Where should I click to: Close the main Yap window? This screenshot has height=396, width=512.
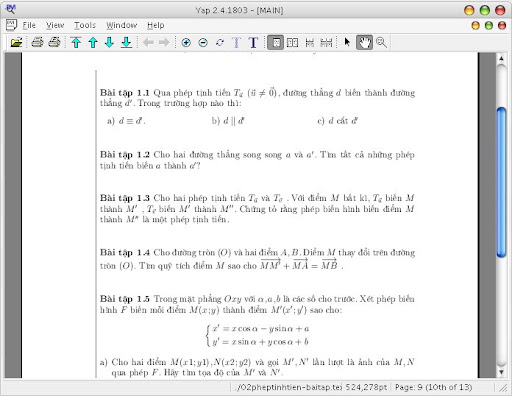click(x=500, y=10)
